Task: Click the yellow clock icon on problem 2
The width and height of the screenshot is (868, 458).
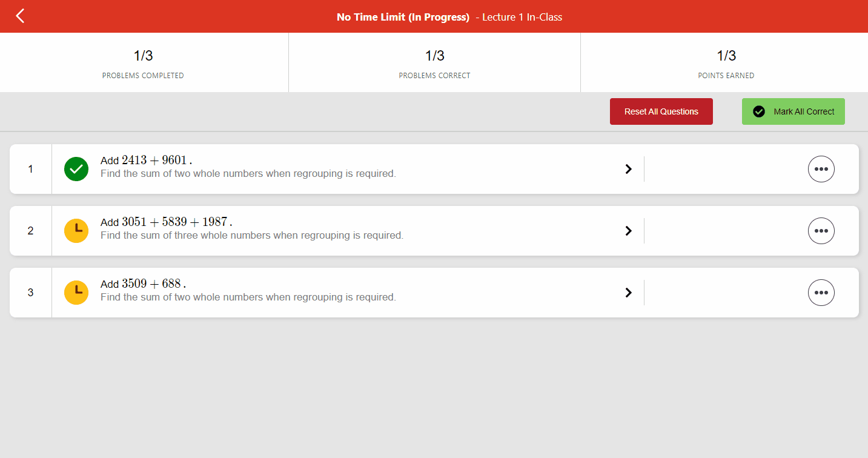Action: pyautogui.click(x=76, y=231)
